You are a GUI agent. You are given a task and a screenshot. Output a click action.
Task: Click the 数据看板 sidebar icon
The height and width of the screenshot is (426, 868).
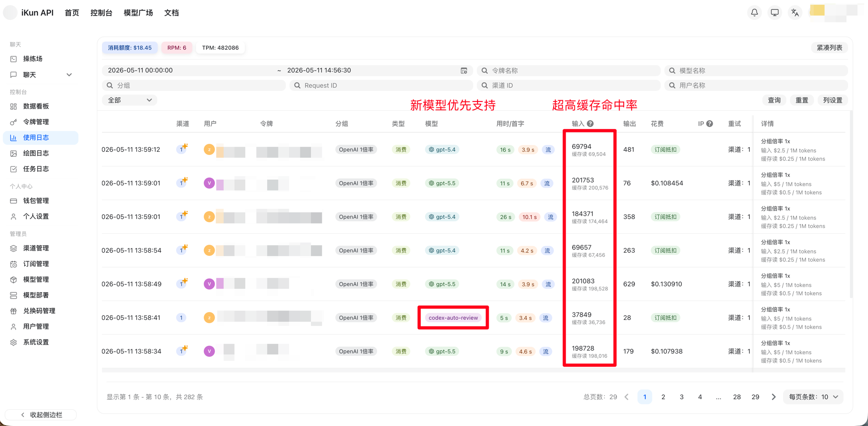[x=13, y=106]
